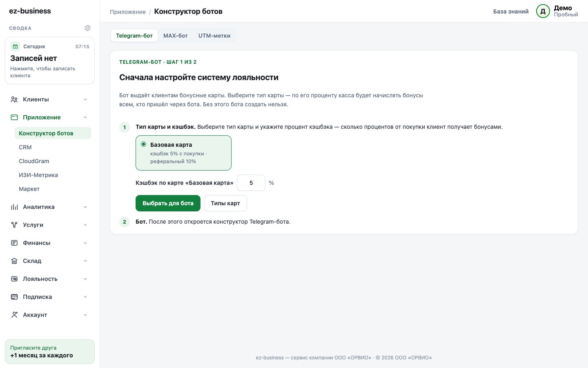This screenshot has height=368, width=588.
Task: Click the Услуги branch icon
Action: [14, 225]
